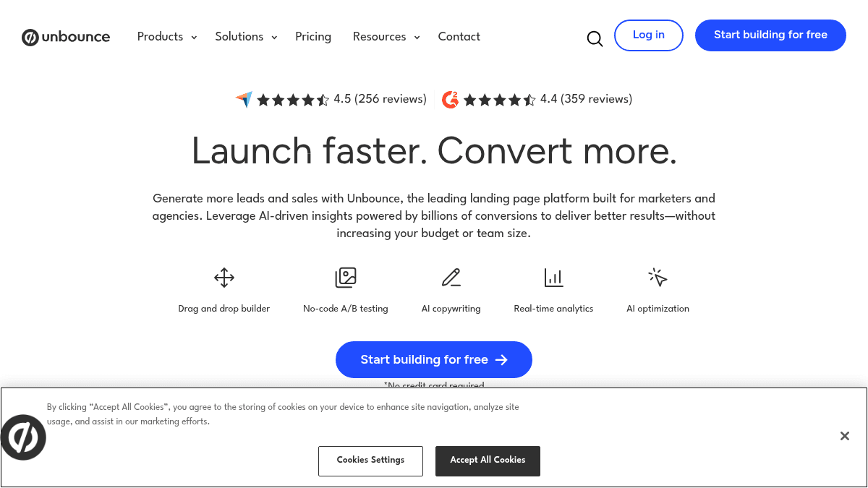The width and height of the screenshot is (868, 488).
Task: Click the round Unbounce badge in cookie banner
Action: coord(23,437)
